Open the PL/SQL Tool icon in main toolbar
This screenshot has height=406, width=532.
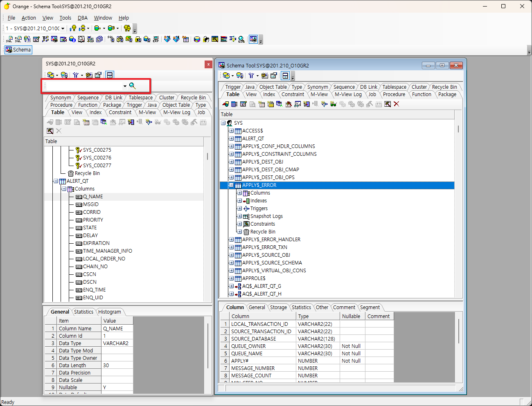18,39
